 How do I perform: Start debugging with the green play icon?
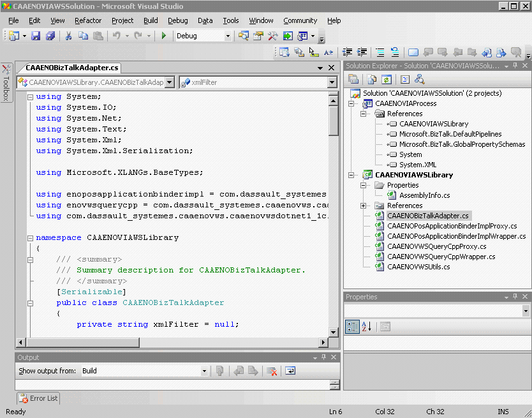[164, 36]
